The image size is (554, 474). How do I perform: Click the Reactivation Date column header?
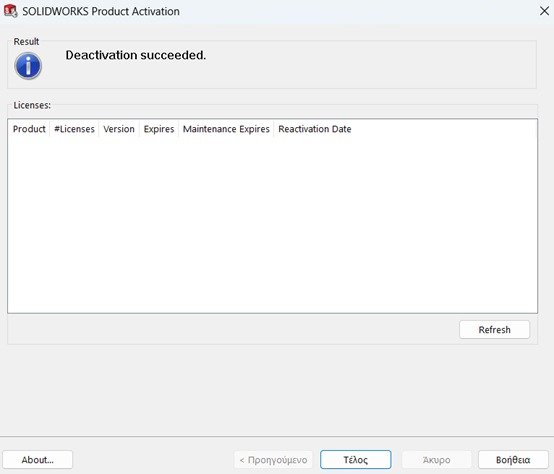pos(314,129)
